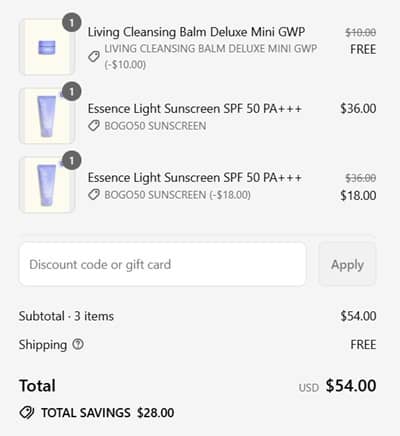Click the tag icon beside BOGO50 SUNSCREEN (-$18.00)

94,195
